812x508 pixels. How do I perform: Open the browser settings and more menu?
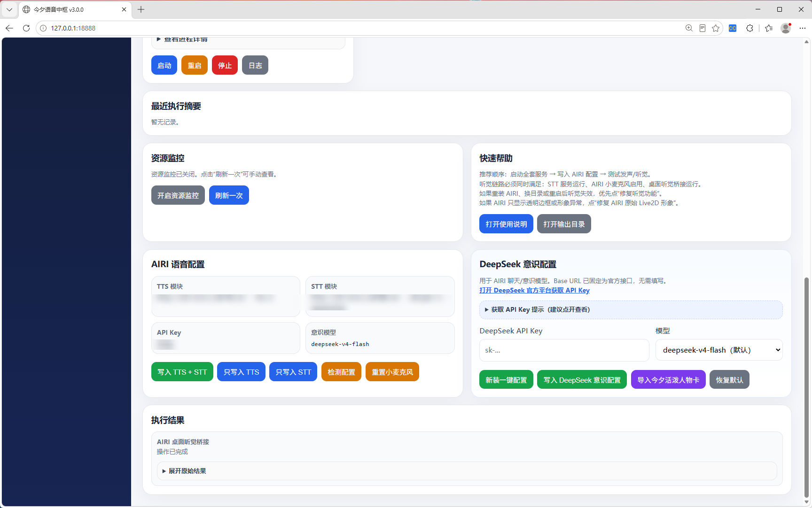pyautogui.click(x=803, y=28)
